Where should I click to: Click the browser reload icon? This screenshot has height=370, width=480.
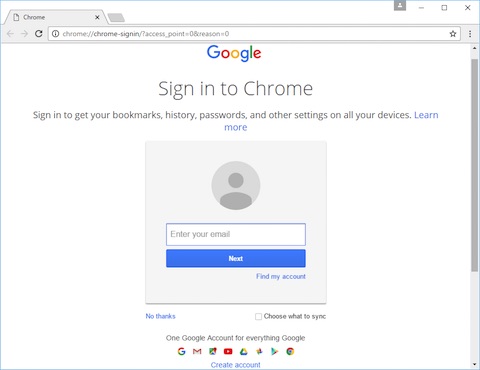tap(39, 34)
